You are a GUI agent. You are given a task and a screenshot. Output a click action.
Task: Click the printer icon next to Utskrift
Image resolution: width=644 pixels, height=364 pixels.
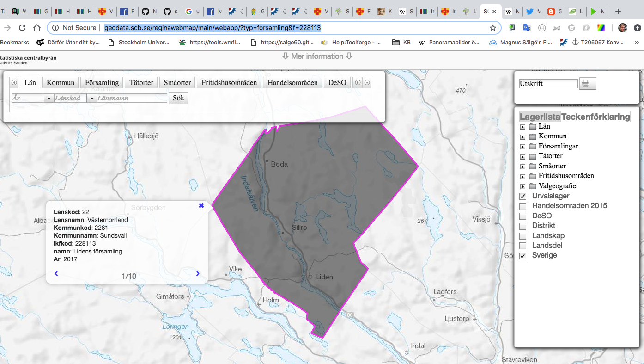point(588,84)
